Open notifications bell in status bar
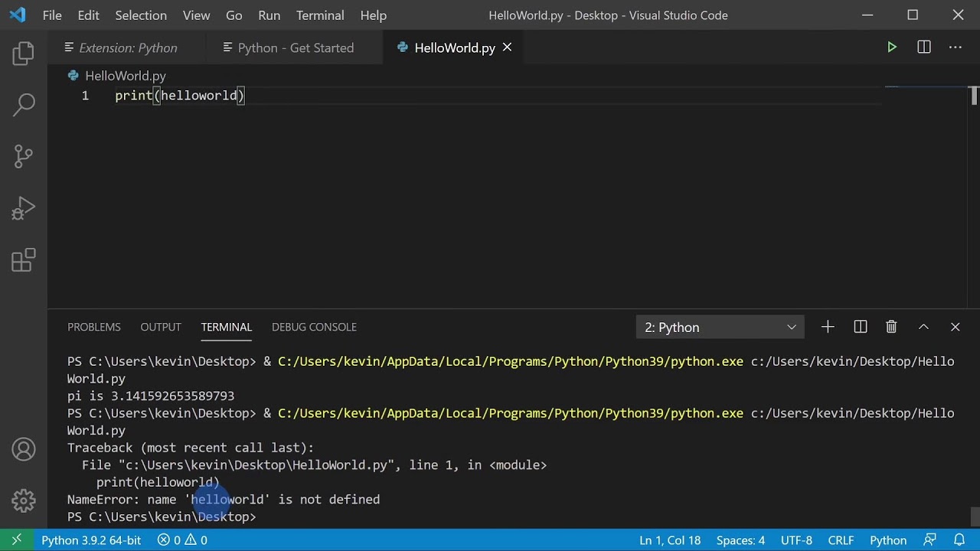Image resolution: width=980 pixels, height=551 pixels. click(x=959, y=540)
